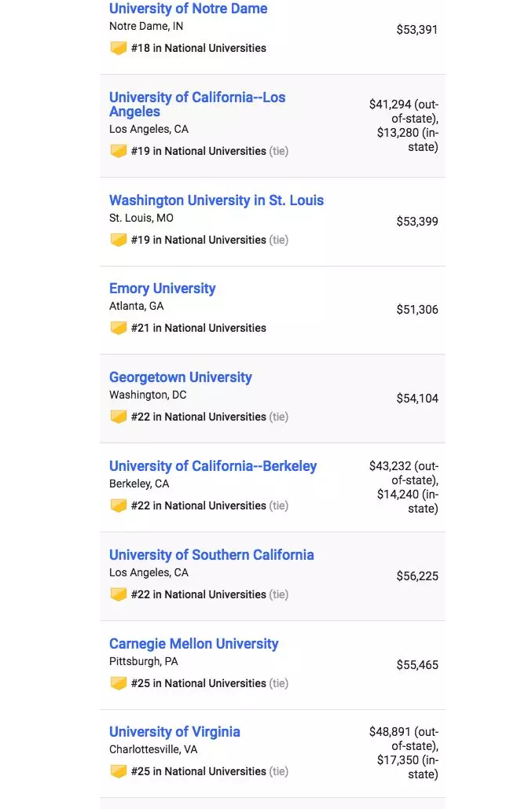
Task: Click University of Virginia's ranking badge icon
Action: click(119, 771)
